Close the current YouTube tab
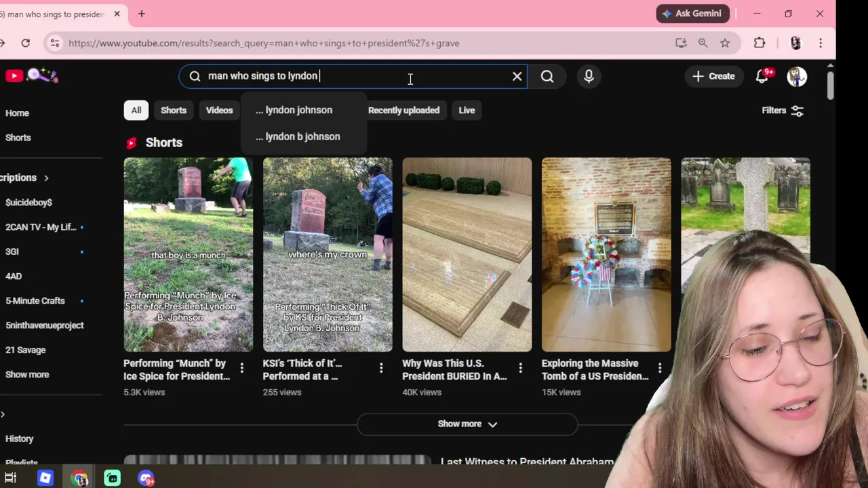This screenshot has width=868, height=488. click(x=117, y=14)
